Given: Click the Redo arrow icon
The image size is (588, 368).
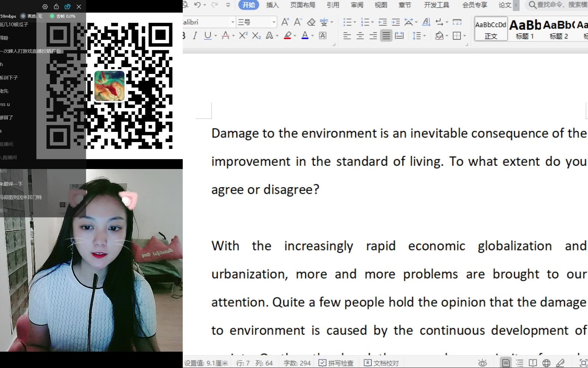Looking at the screenshot, I should pos(214,5).
